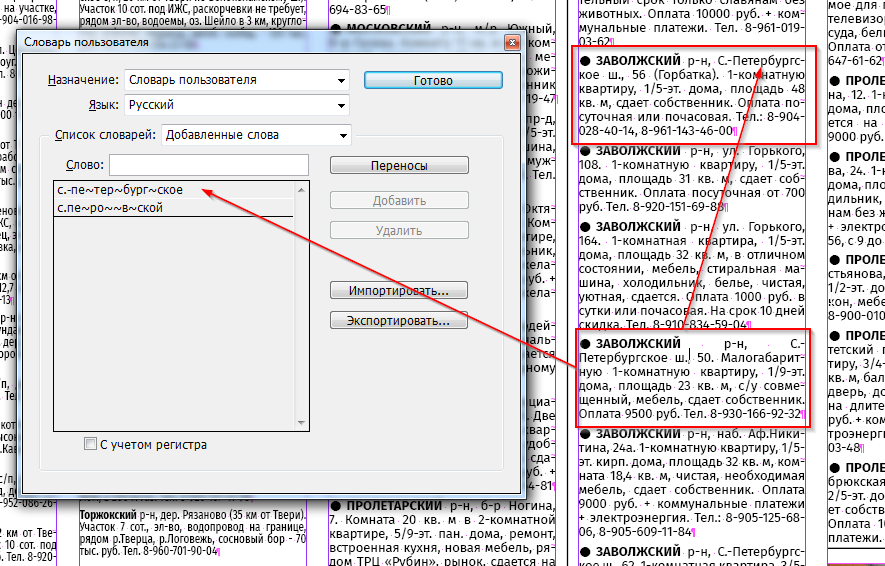The width and height of the screenshot is (885, 566).
Task: Click the Готово button
Action: tap(433, 80)
